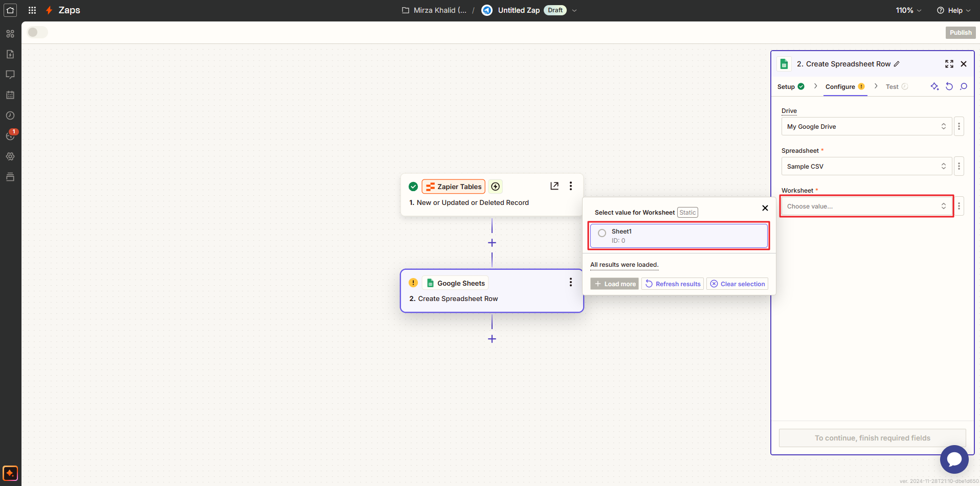Click the undo refresh icon in step panel
The height and width of the screenshot is (486, 980).
point(949,86)
